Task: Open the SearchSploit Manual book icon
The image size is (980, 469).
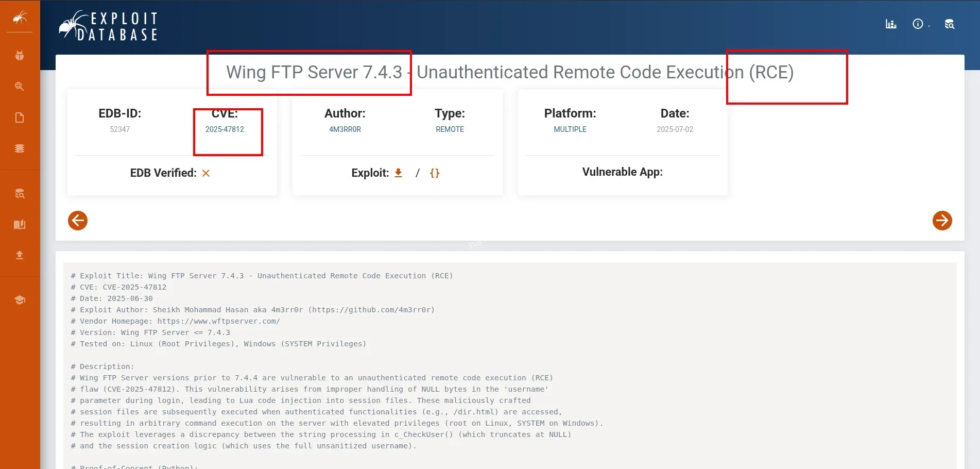Action: tap(20, 224)
